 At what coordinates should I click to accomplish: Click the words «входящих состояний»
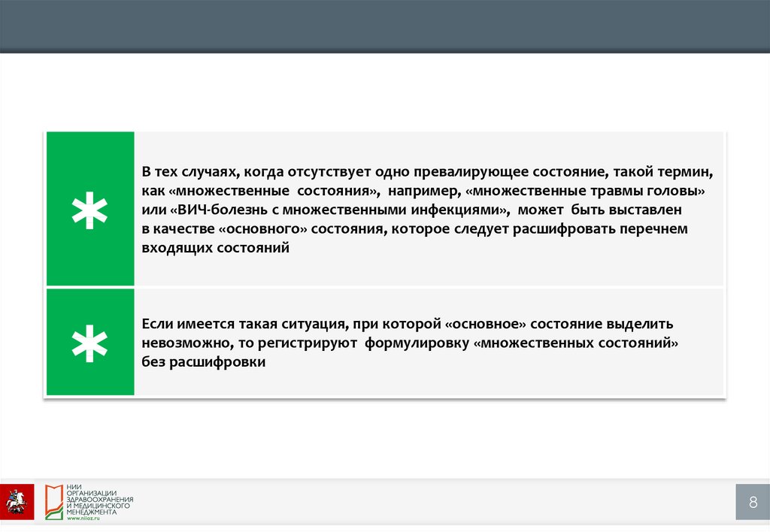(215, 248)
